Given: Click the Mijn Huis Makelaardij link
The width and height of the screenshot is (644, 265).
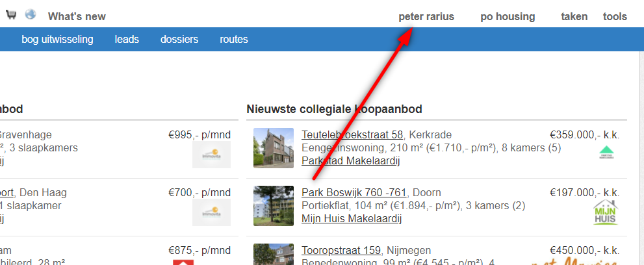Looking at the screenshot, I should tap(352, 219).
